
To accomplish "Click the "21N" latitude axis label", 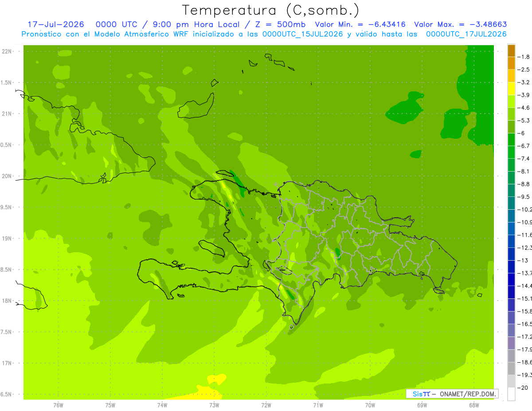I will click(x=7, y=114).
